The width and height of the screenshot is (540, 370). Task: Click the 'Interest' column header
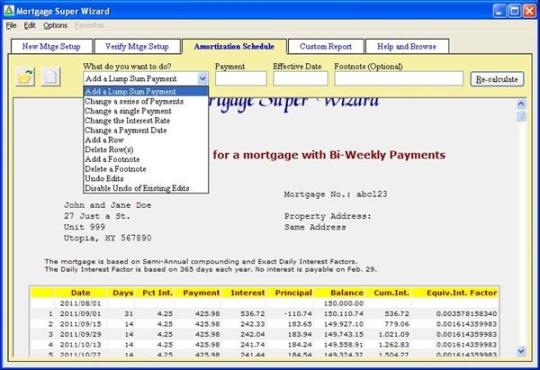click(248, 292)
